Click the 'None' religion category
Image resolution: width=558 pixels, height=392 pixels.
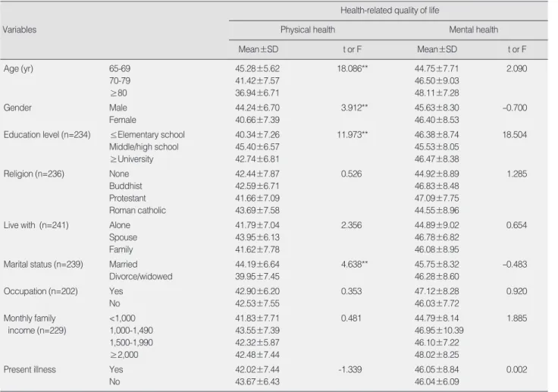pyautogui.click(x=119, y=174)
